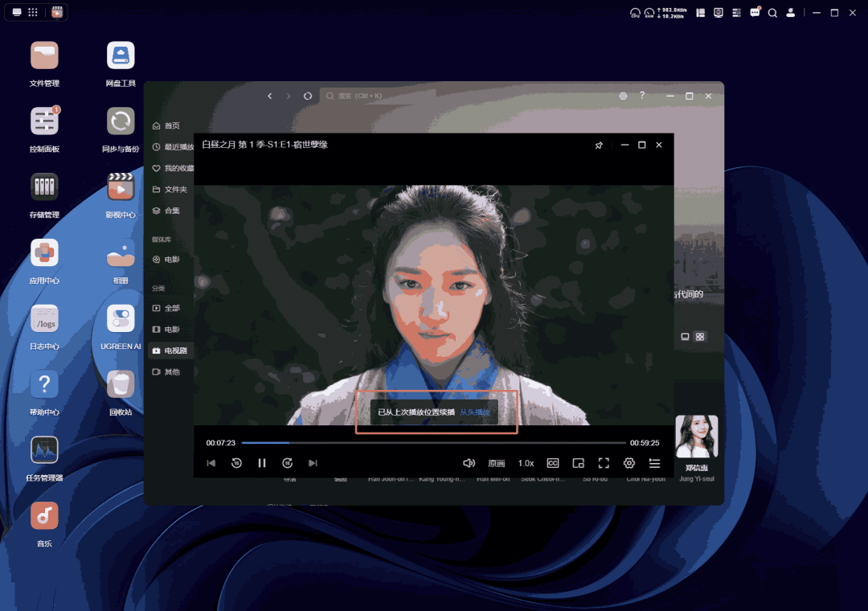Open the media center help icon
Screen dimensions: 868x611
[642, 96]
